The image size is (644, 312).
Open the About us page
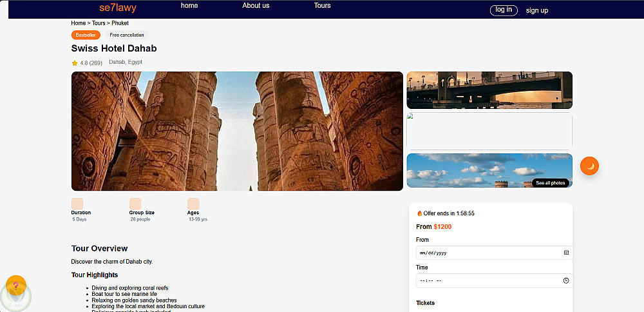(x=256, y=5)
